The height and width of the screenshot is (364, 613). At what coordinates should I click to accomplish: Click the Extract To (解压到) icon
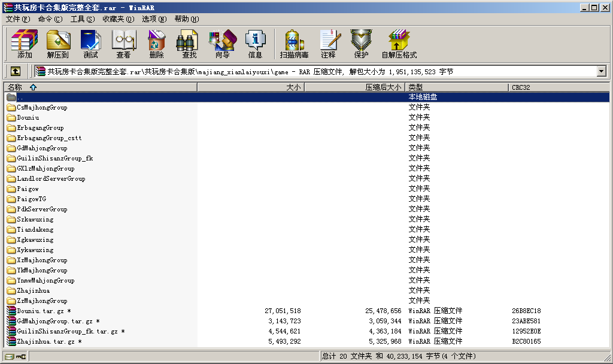tap(58, 44)
